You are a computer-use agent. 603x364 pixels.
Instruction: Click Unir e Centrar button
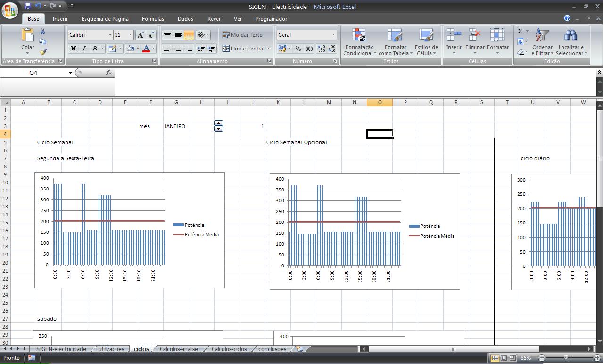244,49
